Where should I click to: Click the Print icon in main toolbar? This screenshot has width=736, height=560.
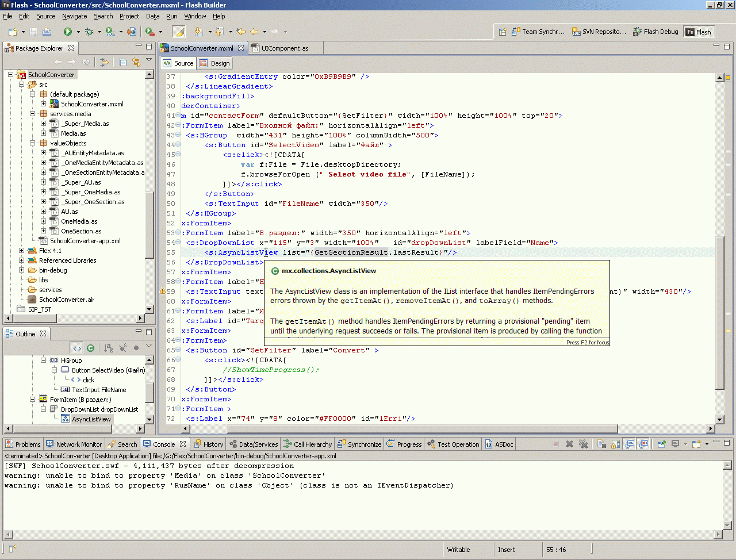tap(47, 32)
